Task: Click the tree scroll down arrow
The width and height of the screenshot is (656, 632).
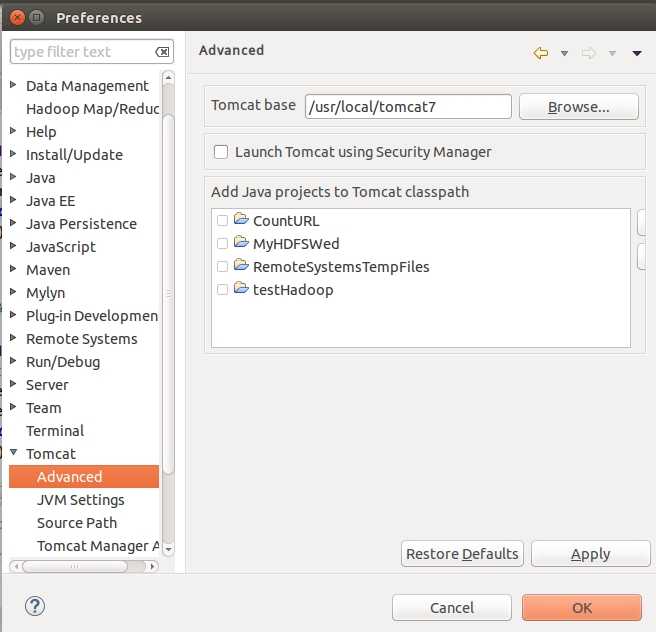Action: [x=168, y=549]
